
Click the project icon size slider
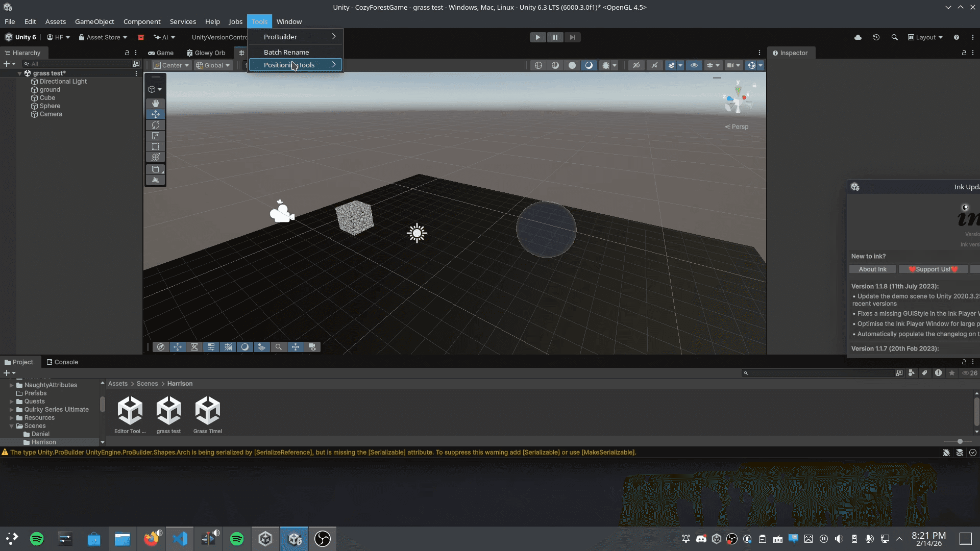coord(960,441)
